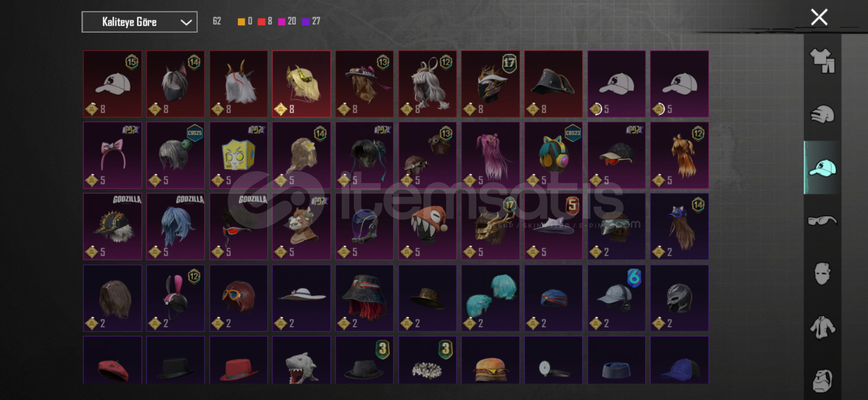The width and height of the screenshot is (868, 400).
Task: Choose the burger hat item
Action: click(x=490, y=360)
